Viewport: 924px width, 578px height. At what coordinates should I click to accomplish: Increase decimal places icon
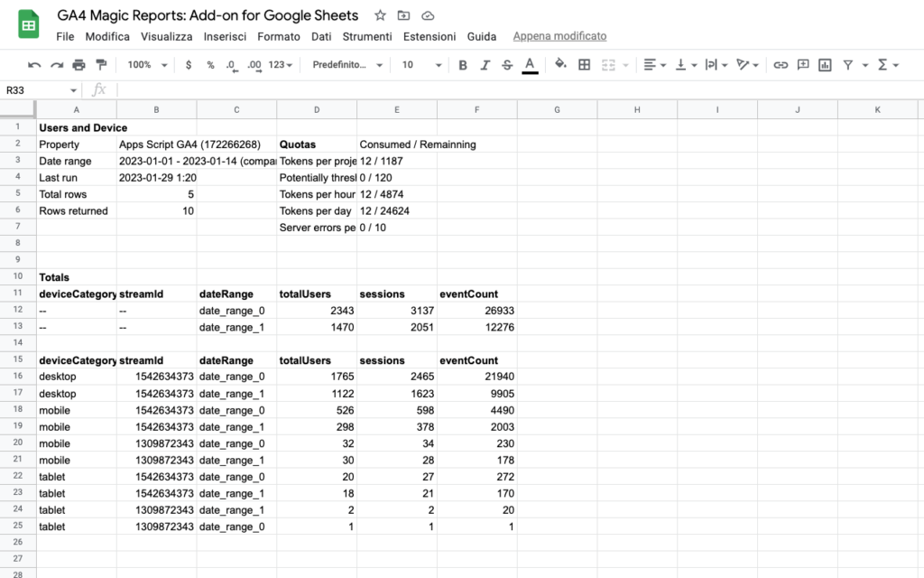point(254,65)
